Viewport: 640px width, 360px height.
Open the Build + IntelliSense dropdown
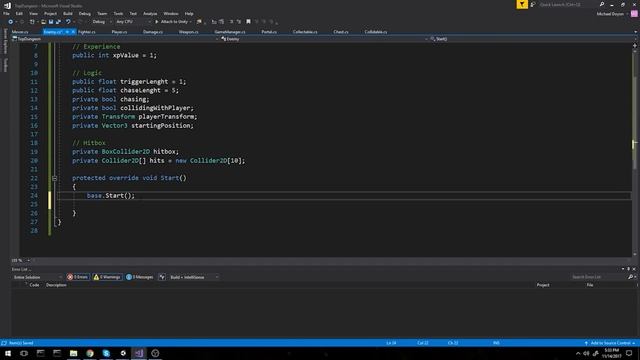click(194, 277)
